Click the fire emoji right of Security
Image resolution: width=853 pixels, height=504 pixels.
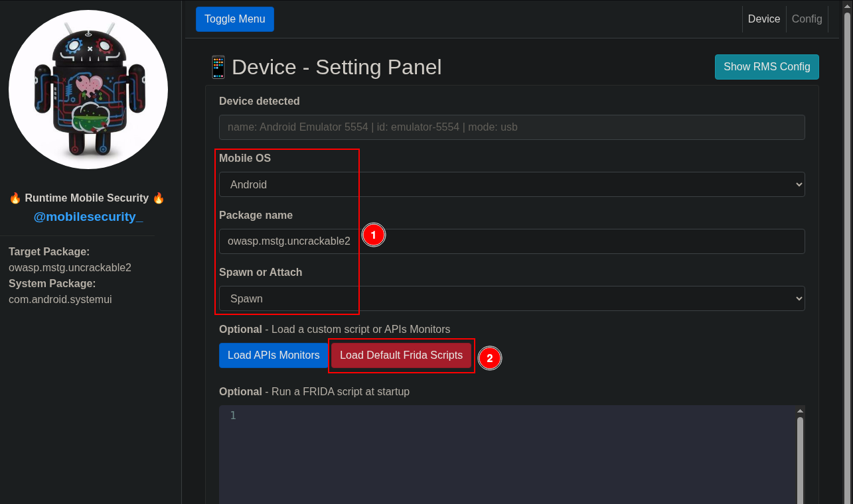tap(158, 198)
